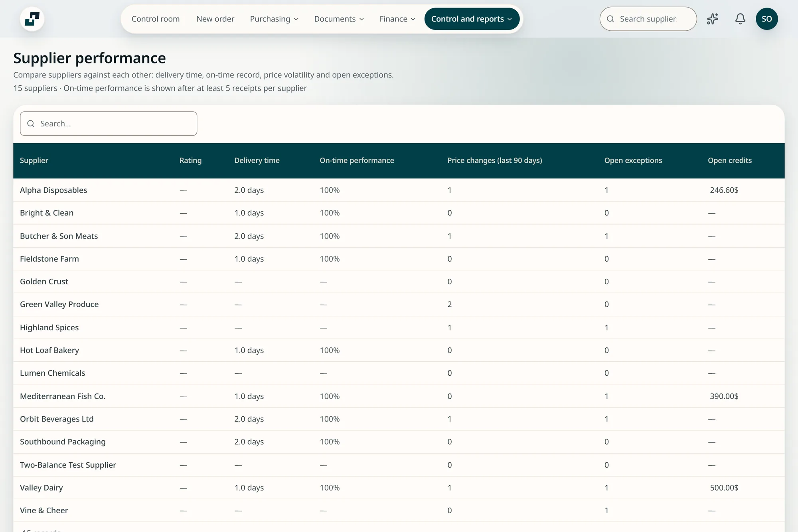Select Highland Spices row
The height and width of the screenshot is (532, 798).
[x=399, y=327]
